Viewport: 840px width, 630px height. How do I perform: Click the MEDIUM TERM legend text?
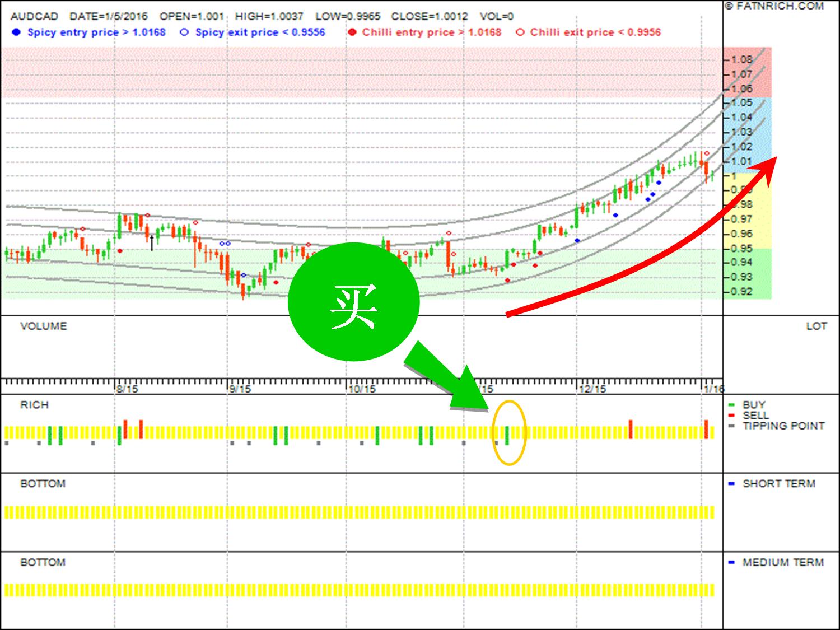(x=783, y=562)
